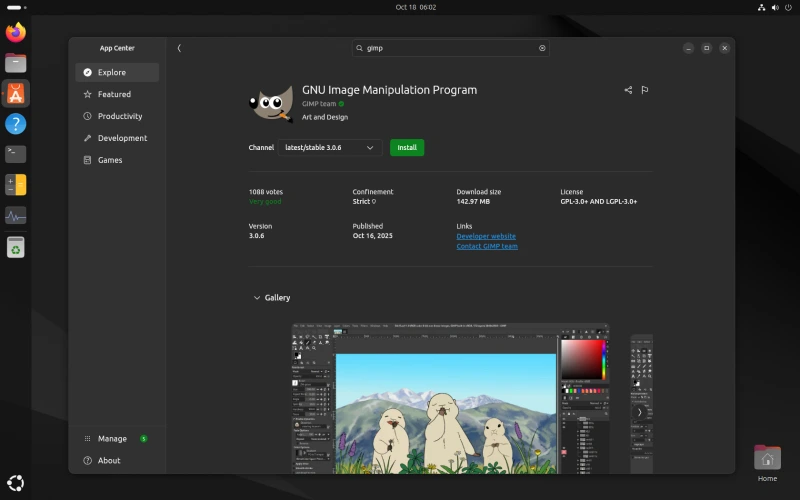This screenshot has height=500, width=800.
Task: Open System Monitor from the dock
Action: (x=15, y=215)
